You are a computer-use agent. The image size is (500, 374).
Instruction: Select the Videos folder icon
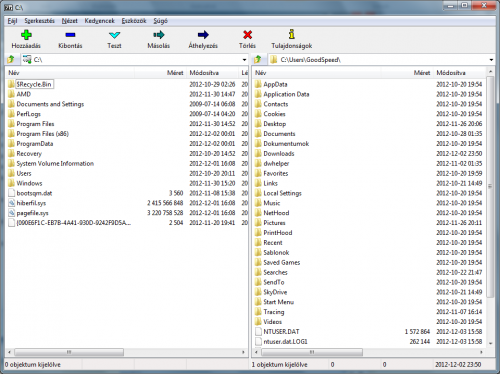click(258, 322)
